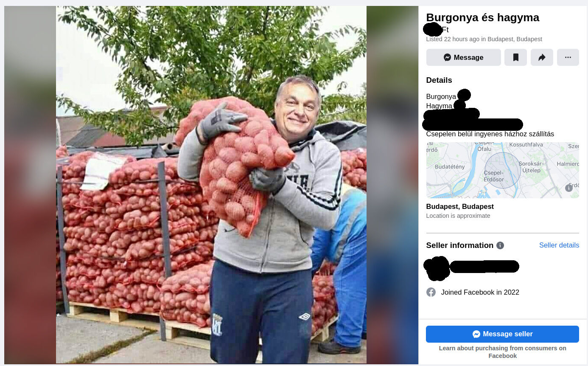Open the potato listing photo

coord(211,185)
